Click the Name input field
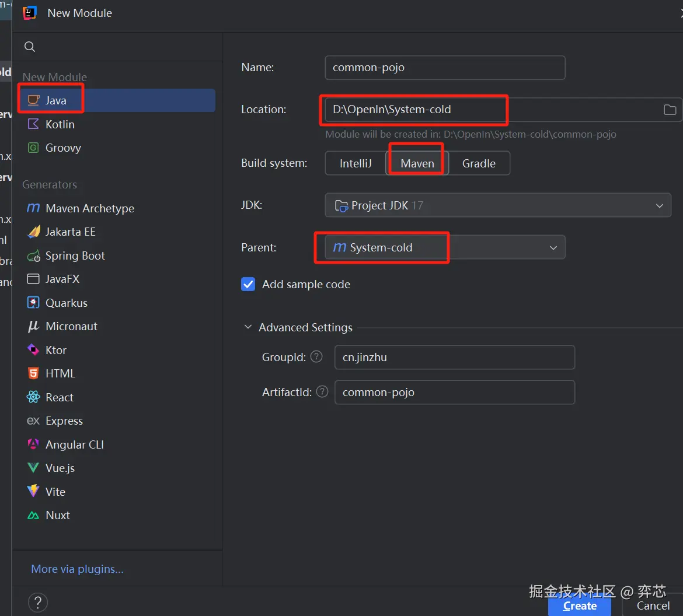Screen dimensions: 683x616 point(445,68)
